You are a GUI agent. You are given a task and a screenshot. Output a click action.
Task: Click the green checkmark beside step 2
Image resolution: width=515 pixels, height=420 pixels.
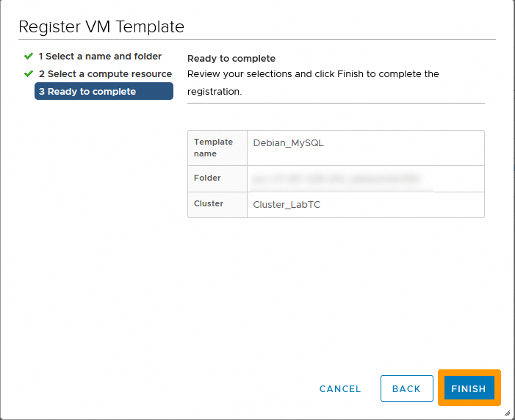click(x=29, y=73)
